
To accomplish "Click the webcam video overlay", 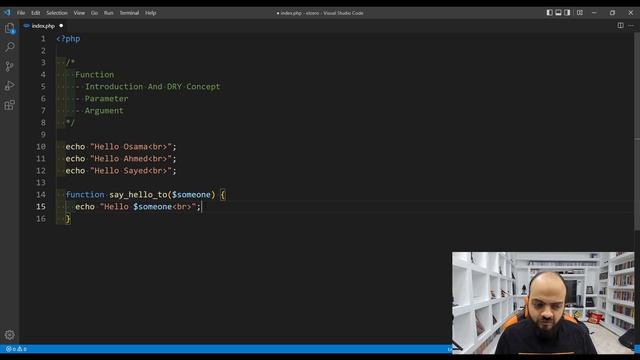I will coord(543,303).
